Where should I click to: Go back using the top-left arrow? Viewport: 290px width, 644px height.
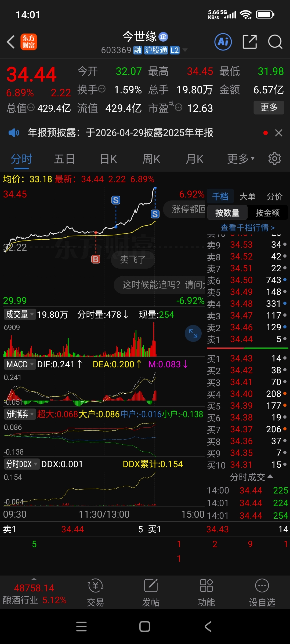click(11, 42)
